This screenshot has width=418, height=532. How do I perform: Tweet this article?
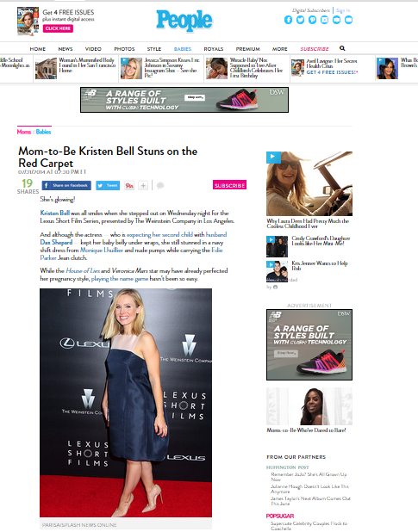(108, 185)
